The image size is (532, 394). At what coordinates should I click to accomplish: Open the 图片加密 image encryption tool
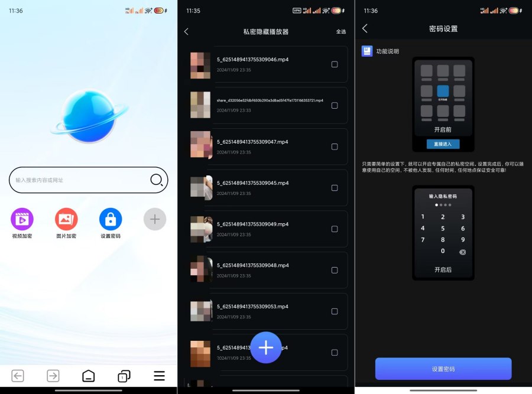pos(66,219)
